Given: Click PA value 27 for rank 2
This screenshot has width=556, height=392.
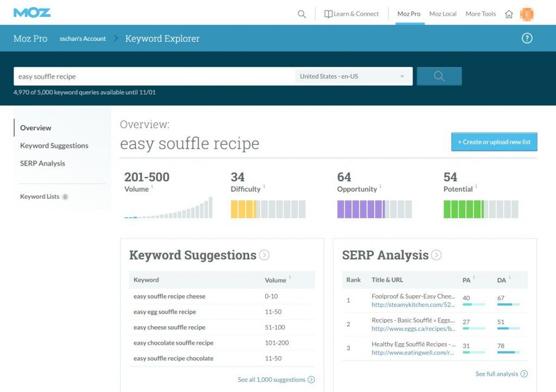Looking at the screenshot, I should pos(466,322).
